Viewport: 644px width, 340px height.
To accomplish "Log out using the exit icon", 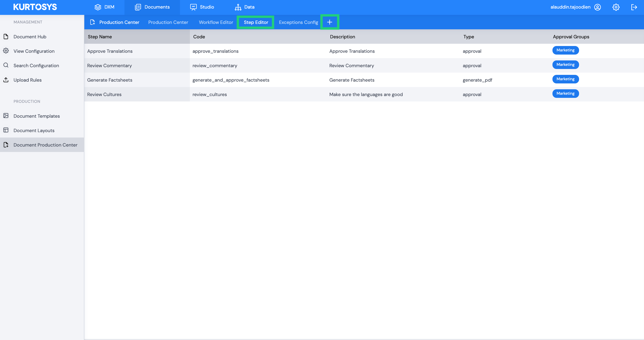I will tap(634, 7).
